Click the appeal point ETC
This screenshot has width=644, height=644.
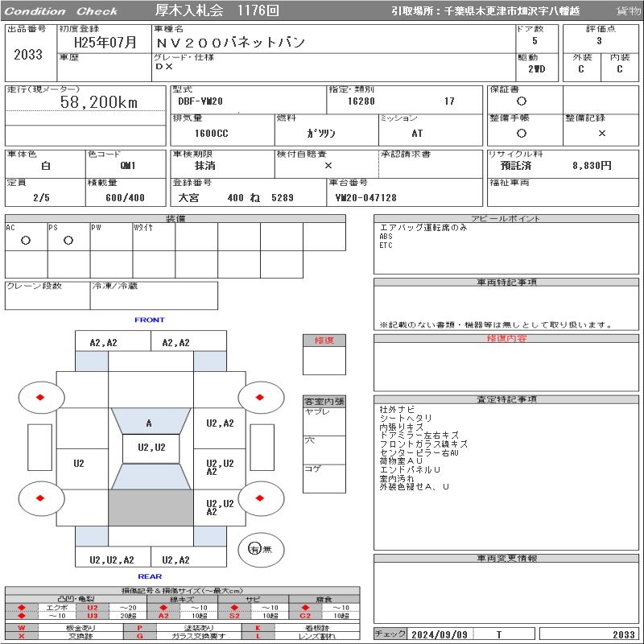[x=386, y=246]
